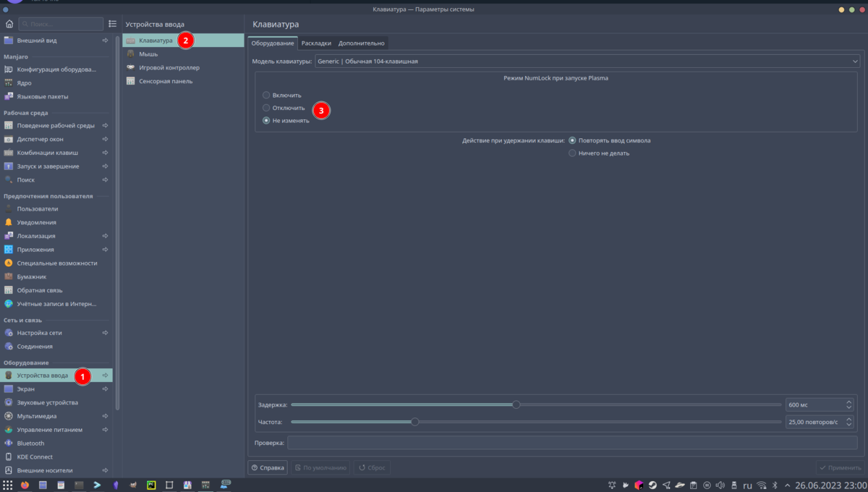The height and width of the screenshot is (492, 868).
Task: Switch to the Оборудование tab
Action: click(x=273, y=43)
